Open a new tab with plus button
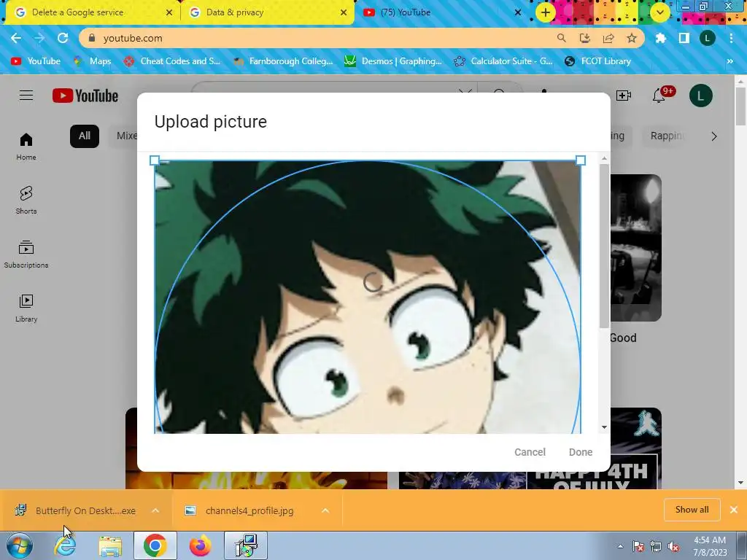747x560 pixels. [546, 12]
